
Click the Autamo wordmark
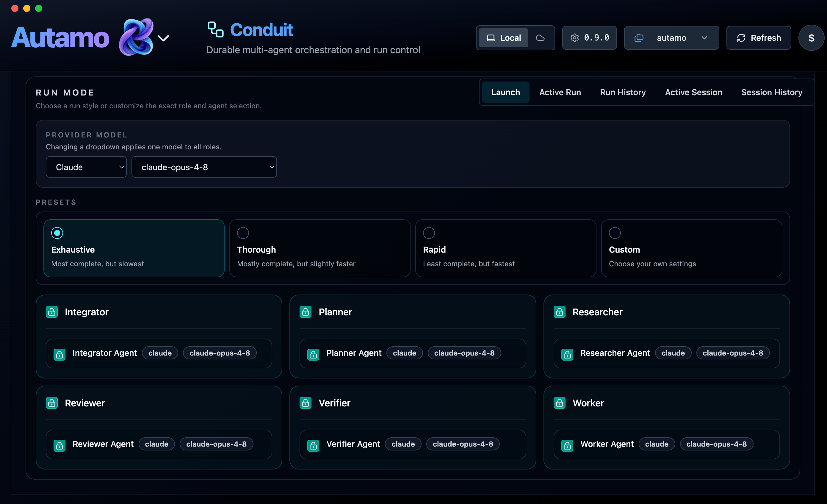click(x=60, y=37)
